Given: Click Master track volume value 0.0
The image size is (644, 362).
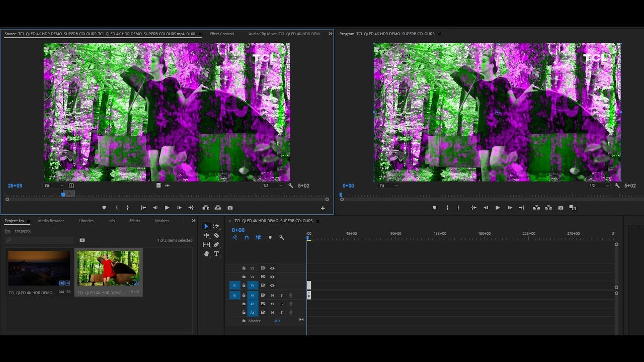Looking at the screenshot, I should [x=277, y=321].
